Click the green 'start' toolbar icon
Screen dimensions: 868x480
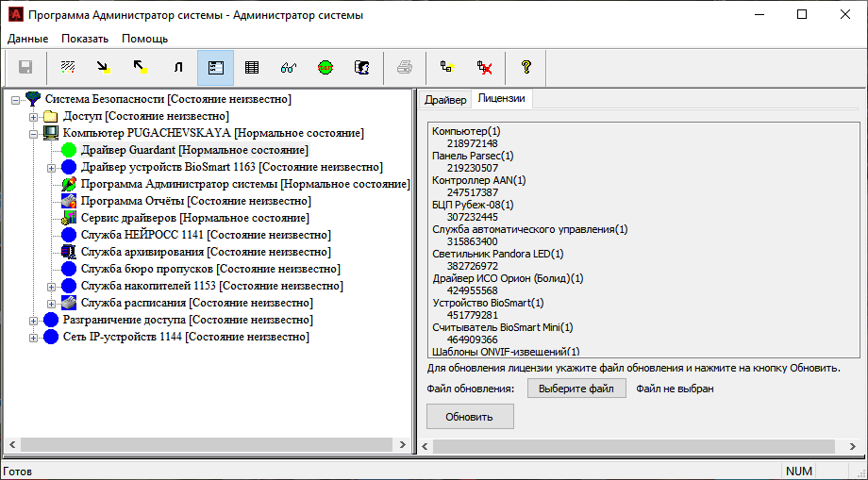[325, 68]
